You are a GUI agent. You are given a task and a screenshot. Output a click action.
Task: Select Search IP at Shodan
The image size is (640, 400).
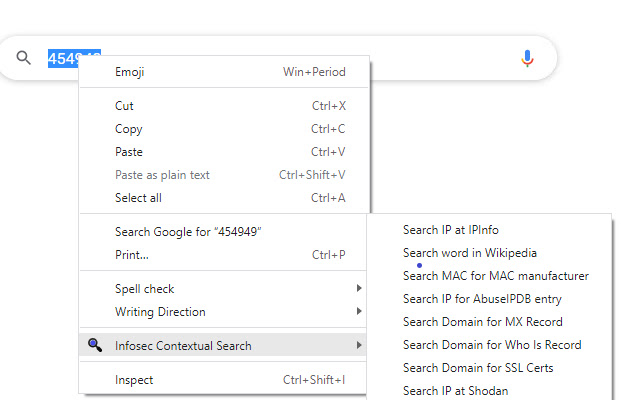(455, 391)
